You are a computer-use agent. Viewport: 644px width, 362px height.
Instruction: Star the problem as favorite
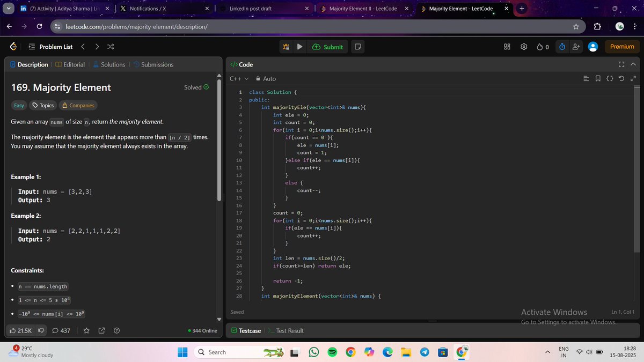tap(86, 330)
